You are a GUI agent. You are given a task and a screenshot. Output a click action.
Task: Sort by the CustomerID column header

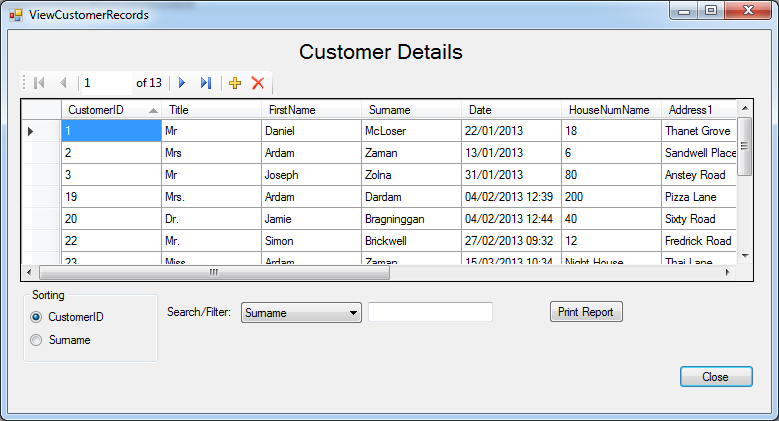click(x=111, y=110)
